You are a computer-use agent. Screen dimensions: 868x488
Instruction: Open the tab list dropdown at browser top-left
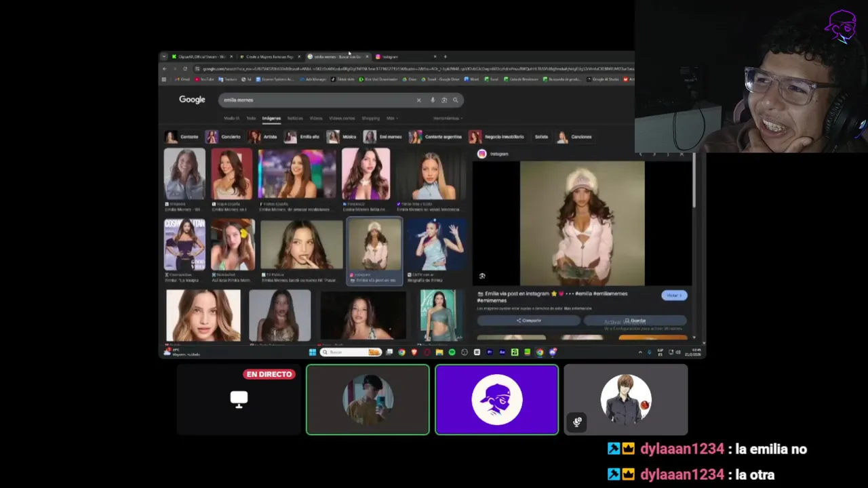pos(163,57)
